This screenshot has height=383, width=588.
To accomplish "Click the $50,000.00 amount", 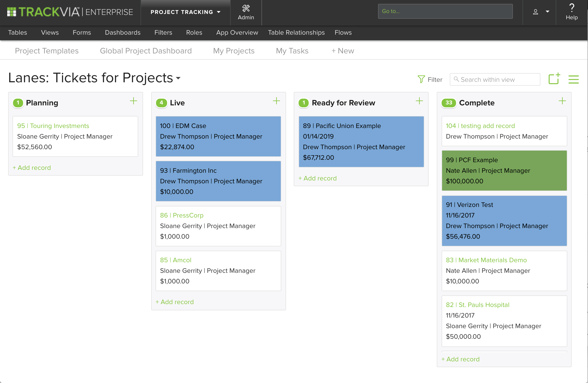I will (x=463, y=336).
